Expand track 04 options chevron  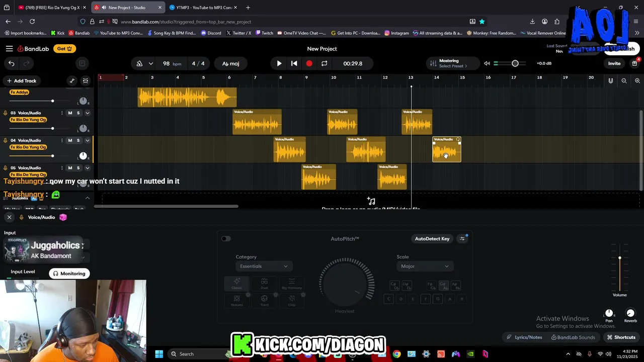(x=87, y=140)
